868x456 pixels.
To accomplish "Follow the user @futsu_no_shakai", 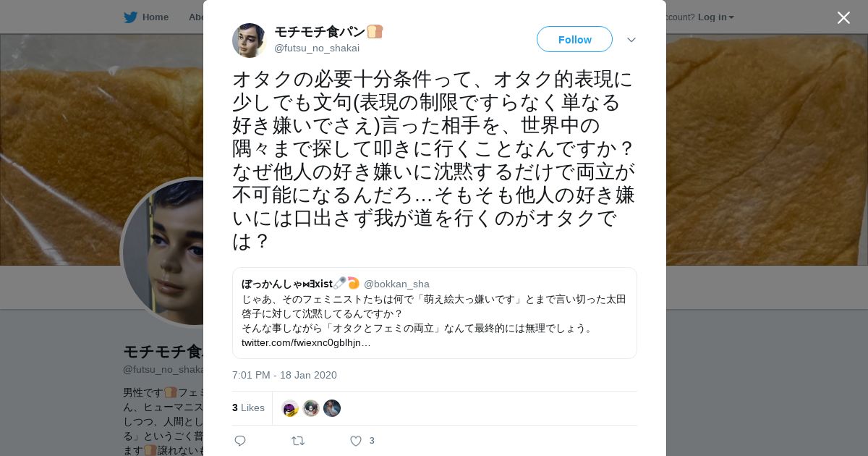I will tap(574, 39).
